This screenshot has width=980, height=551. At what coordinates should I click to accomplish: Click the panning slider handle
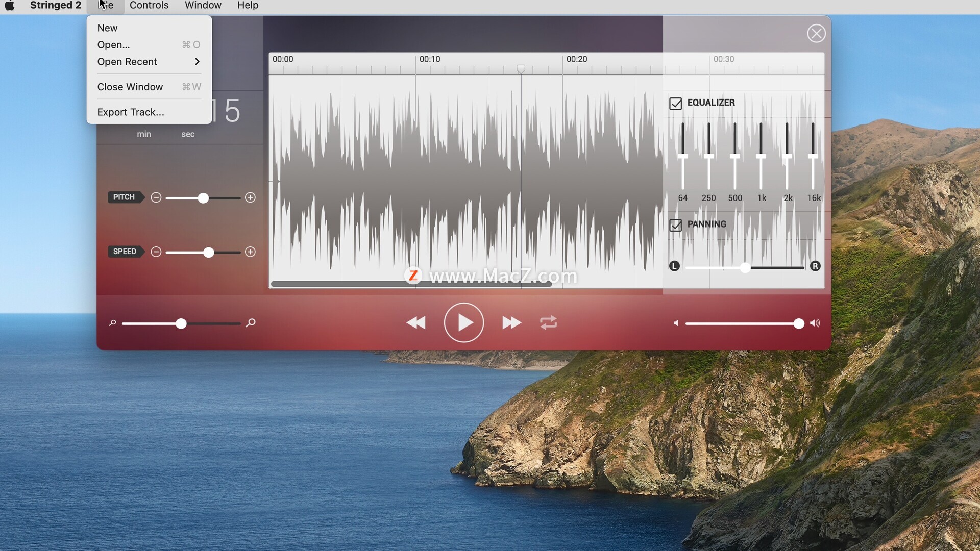tap(745, 268)
